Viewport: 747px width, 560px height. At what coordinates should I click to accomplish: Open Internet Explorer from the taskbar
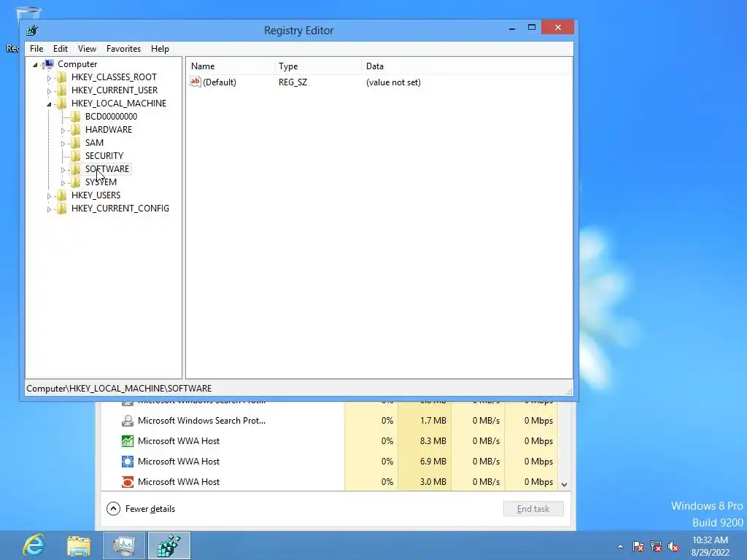[x=34, y=545]
